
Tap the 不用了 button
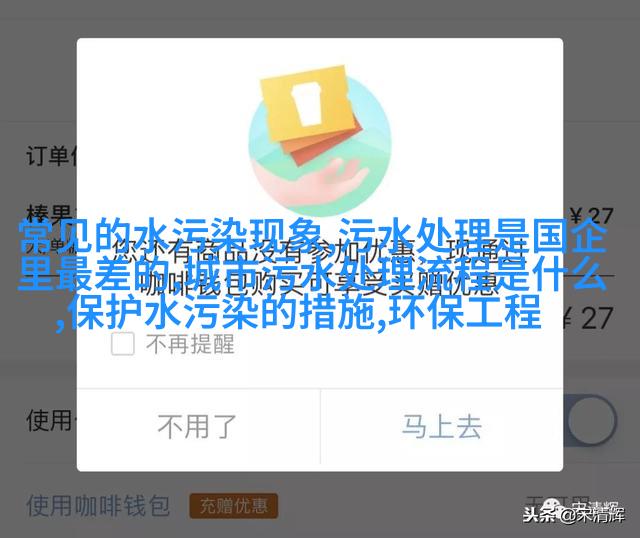pyautogui.click(x=198, y=427)
